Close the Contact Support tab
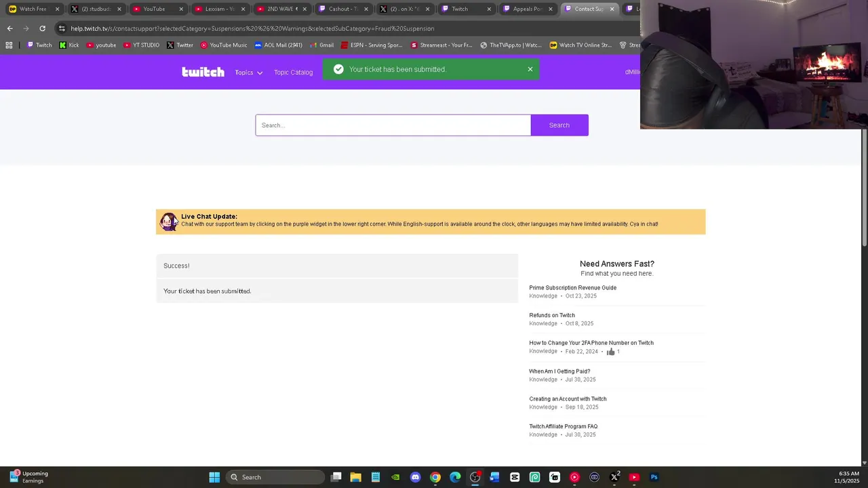 pos(612,9)
